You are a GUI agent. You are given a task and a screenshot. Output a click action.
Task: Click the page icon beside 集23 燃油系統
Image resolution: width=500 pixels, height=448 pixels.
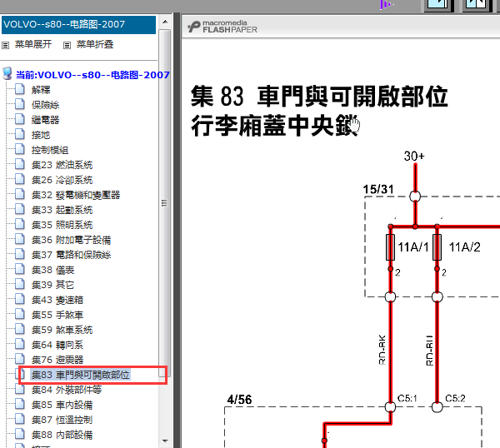coord(20,164)
